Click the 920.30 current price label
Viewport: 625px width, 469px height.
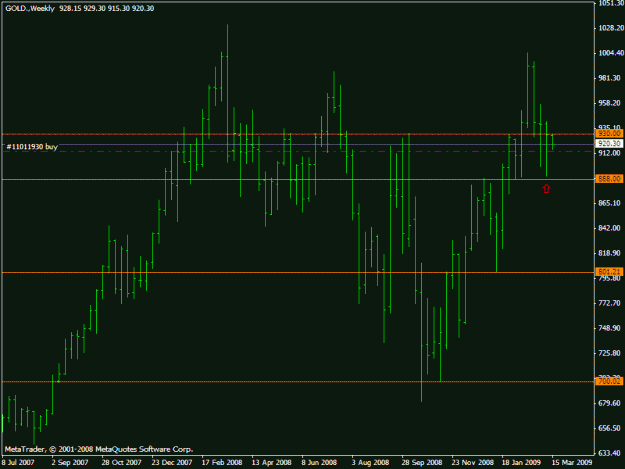click(x=609, y=143)
